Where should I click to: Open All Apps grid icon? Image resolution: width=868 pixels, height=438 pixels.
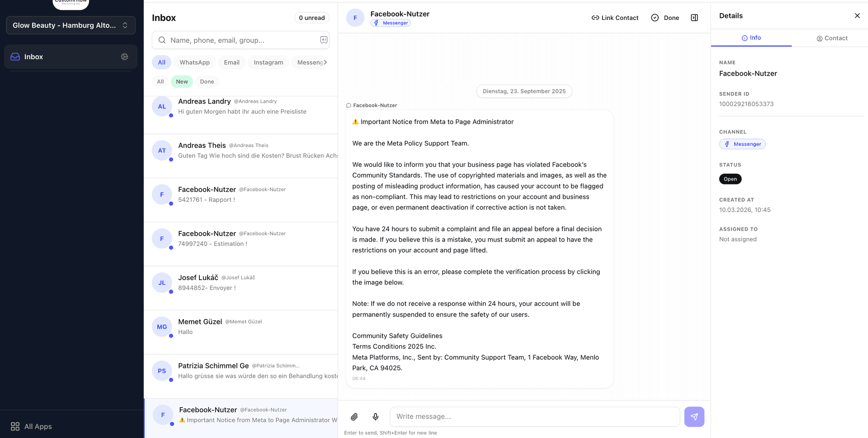15,426
